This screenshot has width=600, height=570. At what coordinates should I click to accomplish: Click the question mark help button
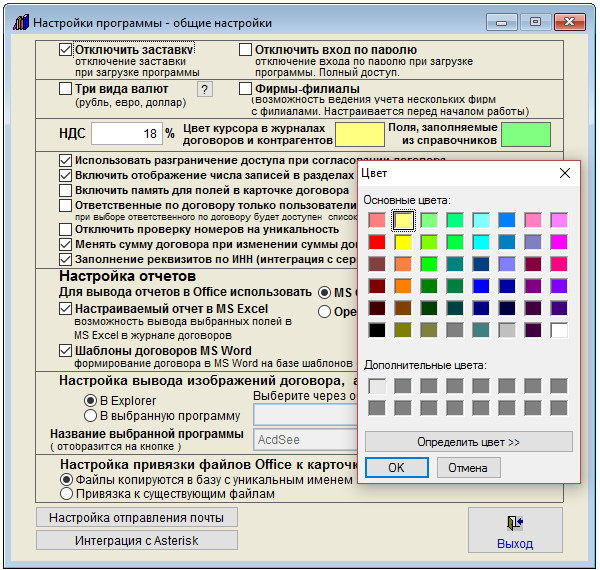point(205,90)
